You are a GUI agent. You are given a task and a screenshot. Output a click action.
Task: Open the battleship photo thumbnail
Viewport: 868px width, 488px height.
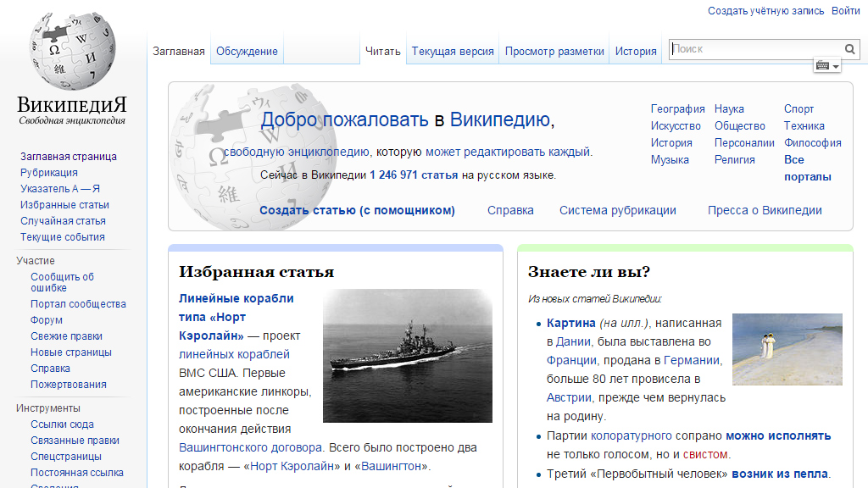pyautogui.click(x=408, y=356)
